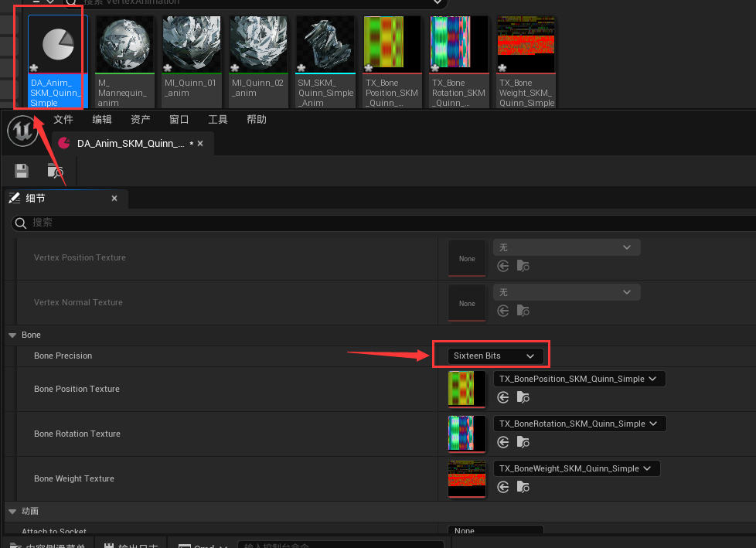Viewport: 756px width, 548px height.
Task: Click the Vertex Position Texture None thumbnail
Action: tap(467, 258)
